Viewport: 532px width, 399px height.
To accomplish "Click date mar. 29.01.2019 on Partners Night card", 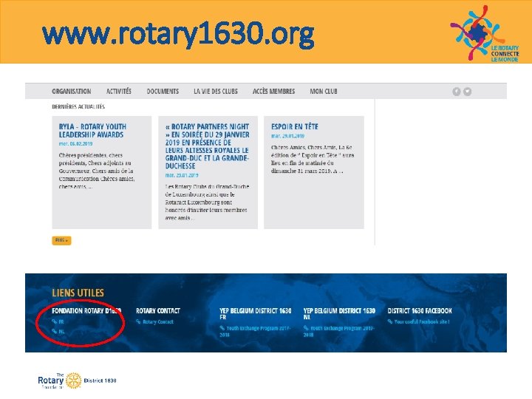I will 182,175.
